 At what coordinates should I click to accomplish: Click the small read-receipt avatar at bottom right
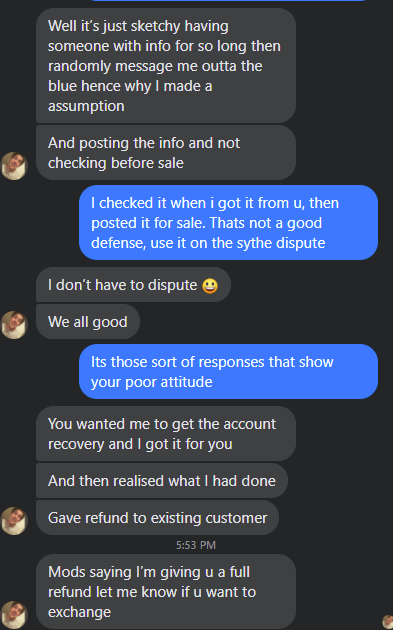pos(387,622)
